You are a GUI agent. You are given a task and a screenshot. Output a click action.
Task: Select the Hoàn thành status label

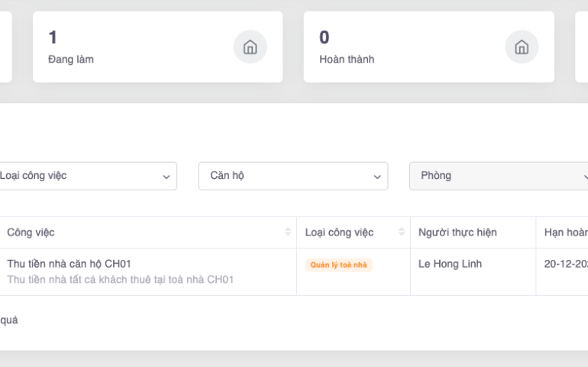347,59
